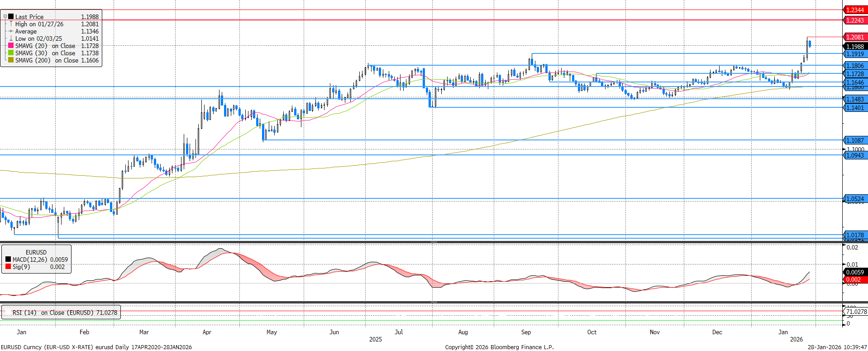Click the Low marker icon in legend
Screen dimensions: 868x351
pyautogui.click(x=11, y=38)
